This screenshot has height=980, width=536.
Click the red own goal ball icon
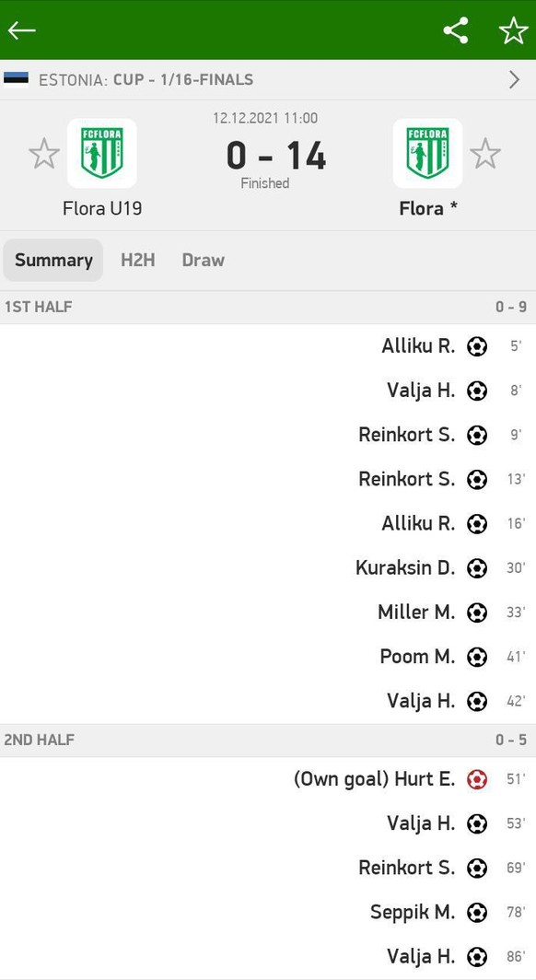[477, 779]
